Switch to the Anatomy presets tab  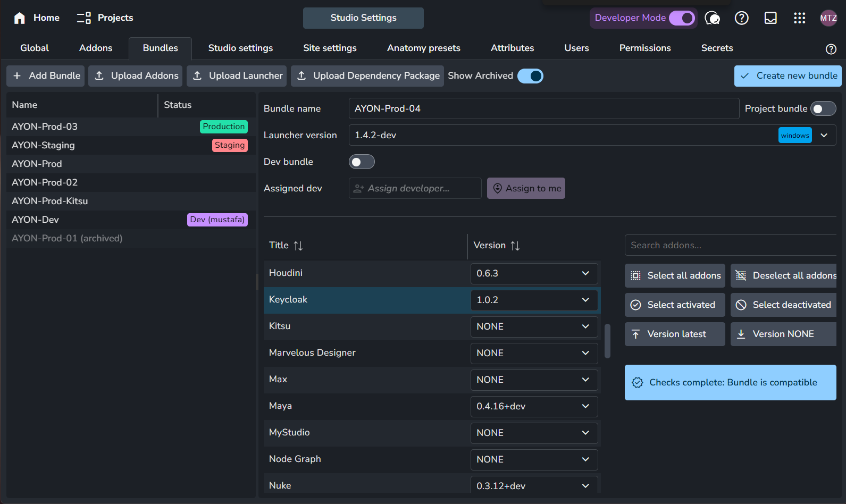[423, 48]
